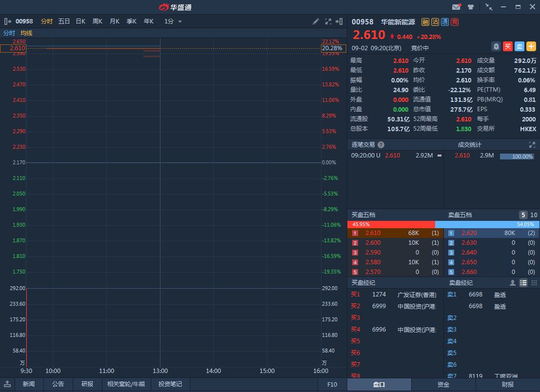Click the 华盛通 logo
Image resolution: width=540 pixels, height=392 pixels.
175,7
